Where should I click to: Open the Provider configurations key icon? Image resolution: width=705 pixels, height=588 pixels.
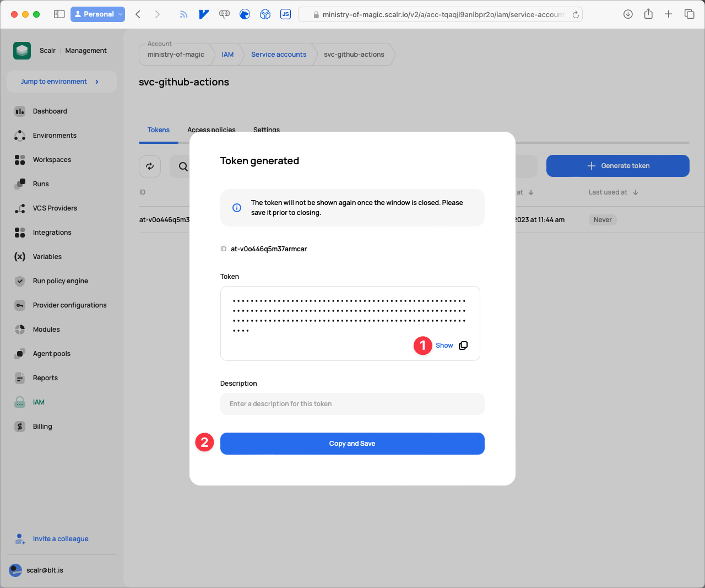[20, 305]
